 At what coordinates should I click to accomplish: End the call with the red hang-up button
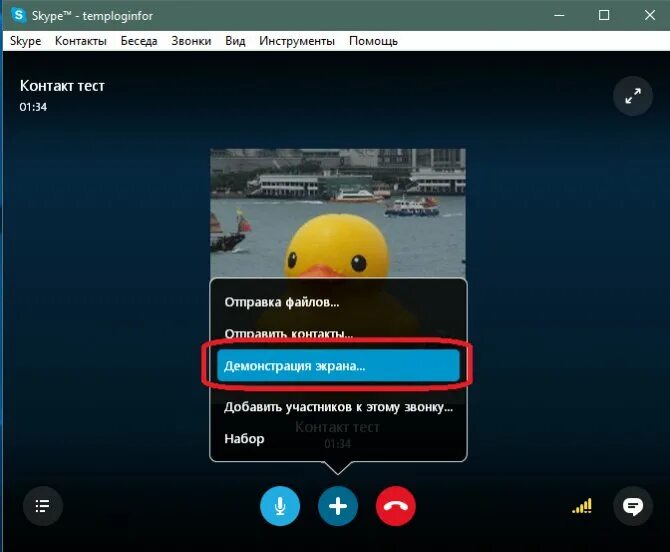pyautogui.click(x=396, y=506)
